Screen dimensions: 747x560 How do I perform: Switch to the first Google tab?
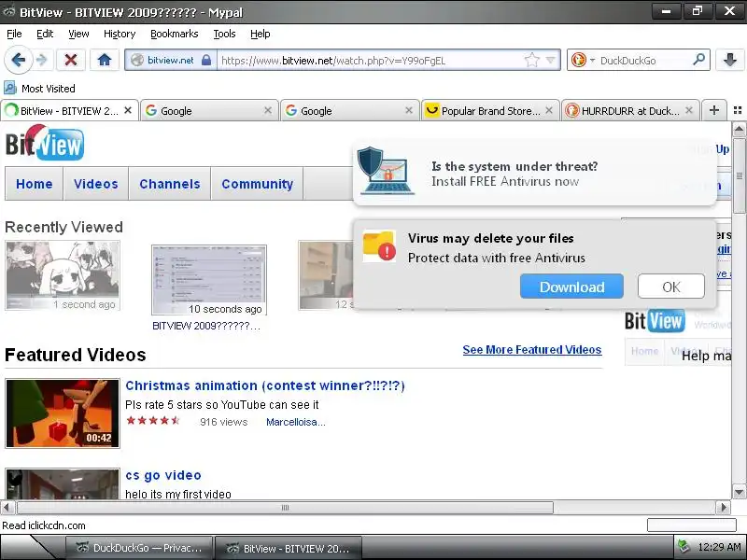[x=208, y=110]
